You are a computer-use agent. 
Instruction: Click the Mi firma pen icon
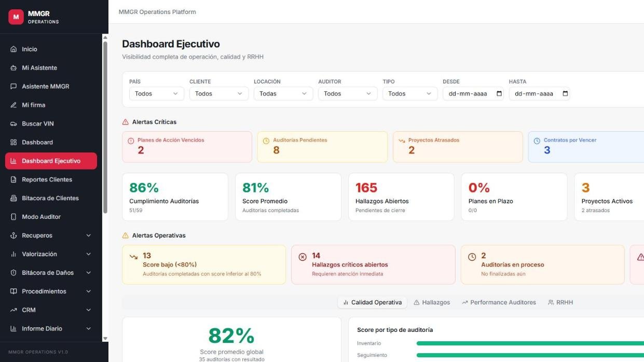click(13, 105)
